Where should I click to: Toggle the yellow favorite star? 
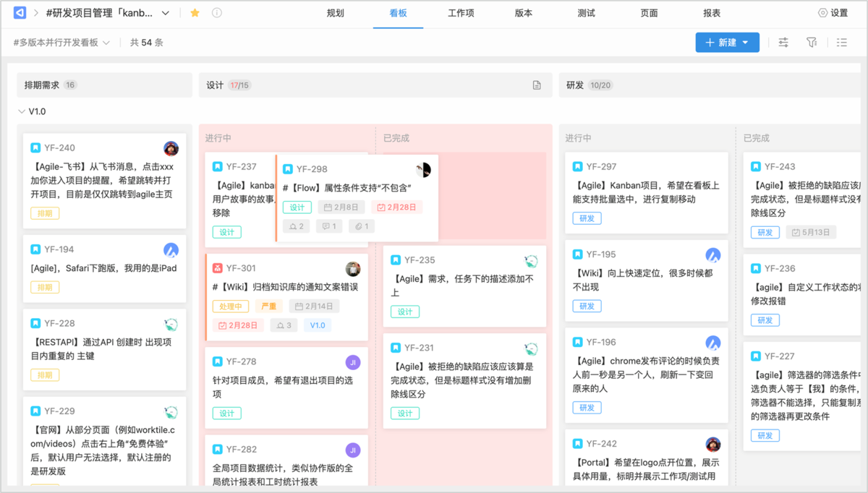(x=195, y=13)
